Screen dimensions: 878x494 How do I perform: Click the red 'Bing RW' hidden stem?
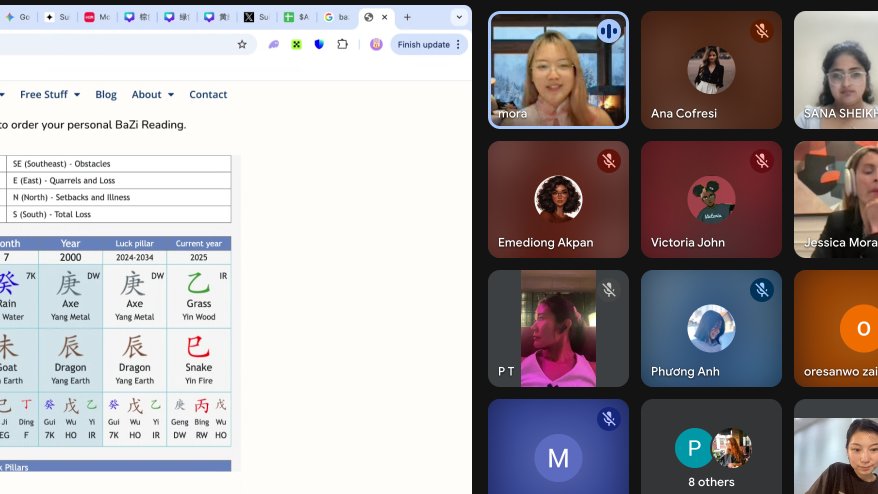202,419
